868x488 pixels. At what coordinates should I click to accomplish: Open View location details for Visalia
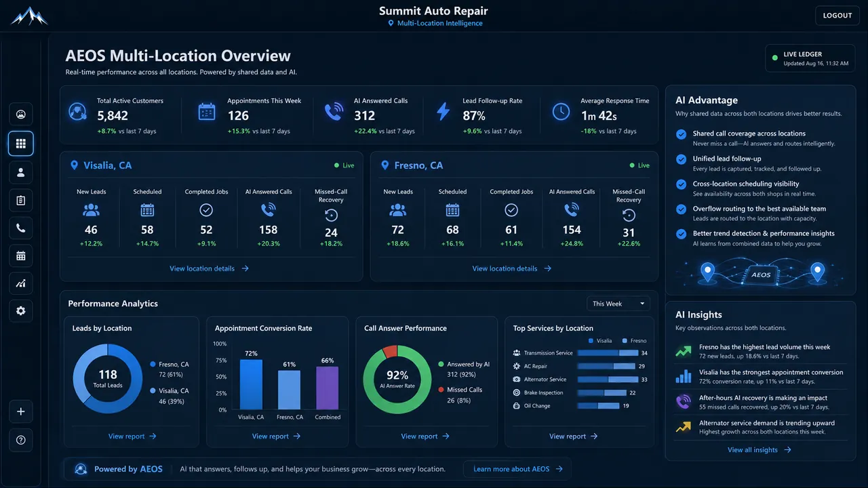(209, 268)
